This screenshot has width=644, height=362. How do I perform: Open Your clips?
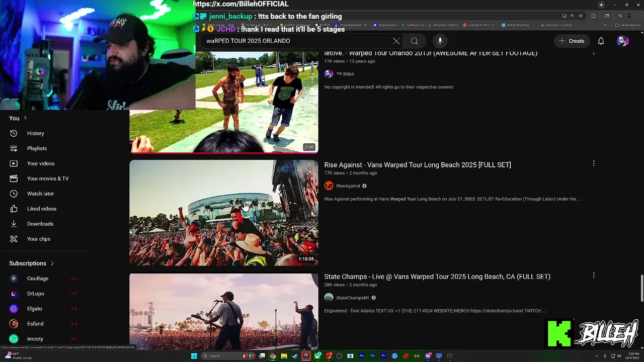click(38, 239)
